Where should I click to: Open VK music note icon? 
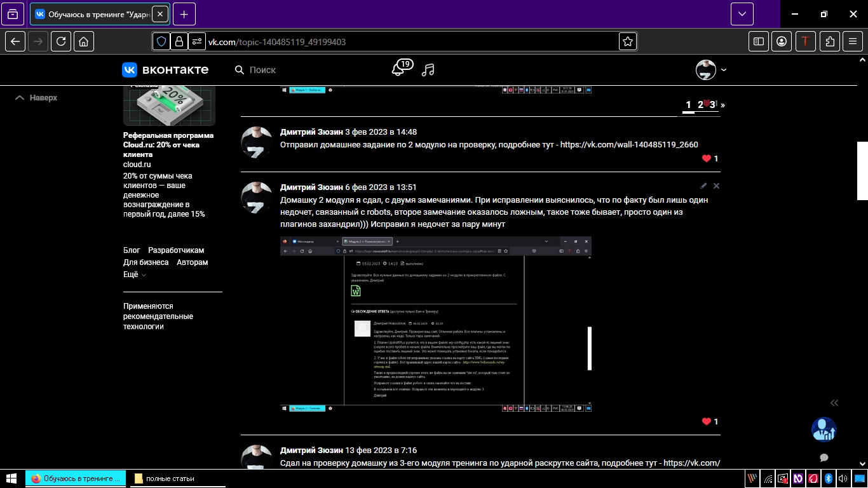pos(428,70)
